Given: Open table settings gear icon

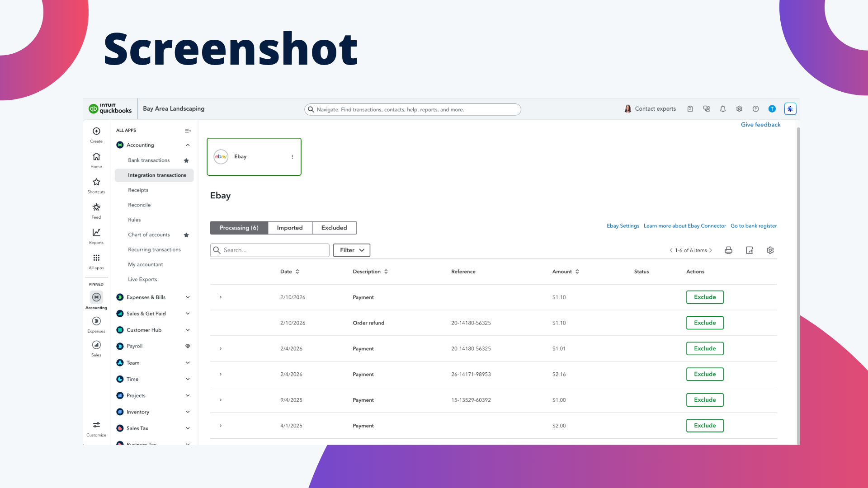Looking at the screenshot, I should coord(770,250).
